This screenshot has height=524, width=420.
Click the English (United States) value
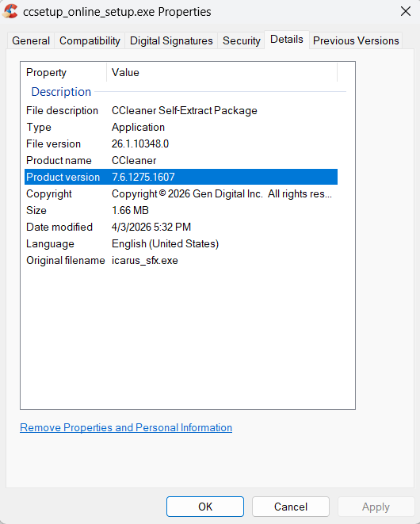click(x=165, y=243)
